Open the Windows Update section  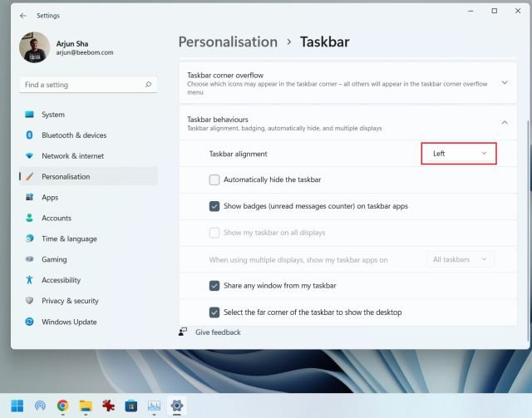tap(68, 322)
